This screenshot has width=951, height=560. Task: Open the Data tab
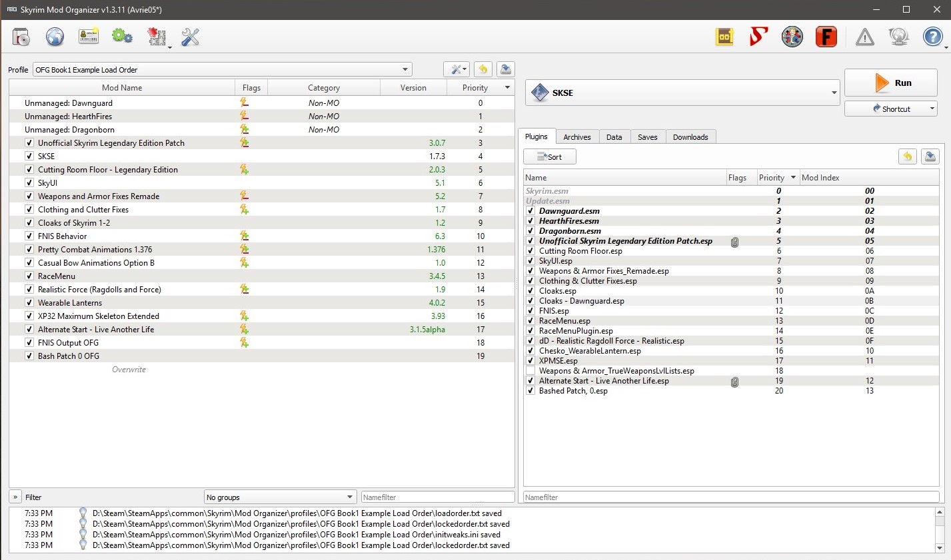[614, 137]
